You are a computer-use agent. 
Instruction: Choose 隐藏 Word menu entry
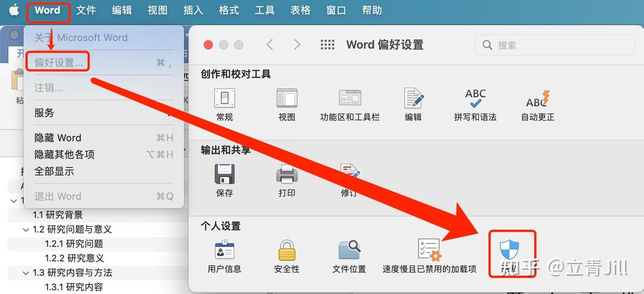click(x=104, y=138)
